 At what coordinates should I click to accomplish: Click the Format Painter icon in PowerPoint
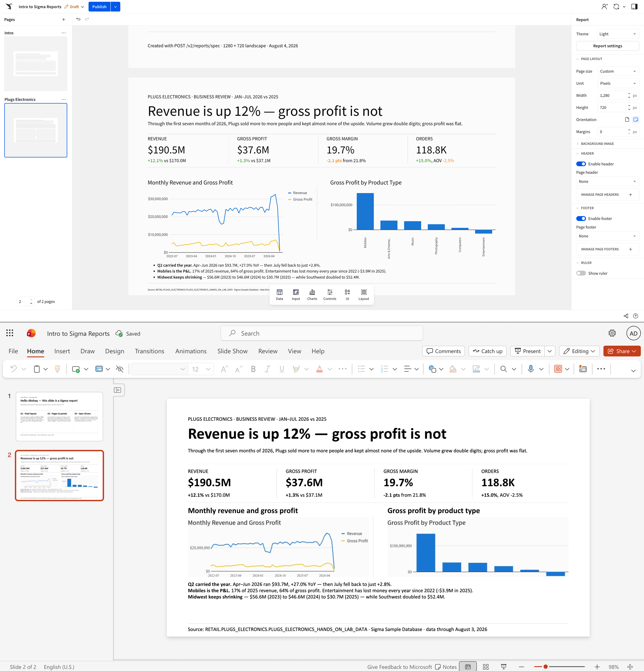pyautogui.click(x=58, y=369)
